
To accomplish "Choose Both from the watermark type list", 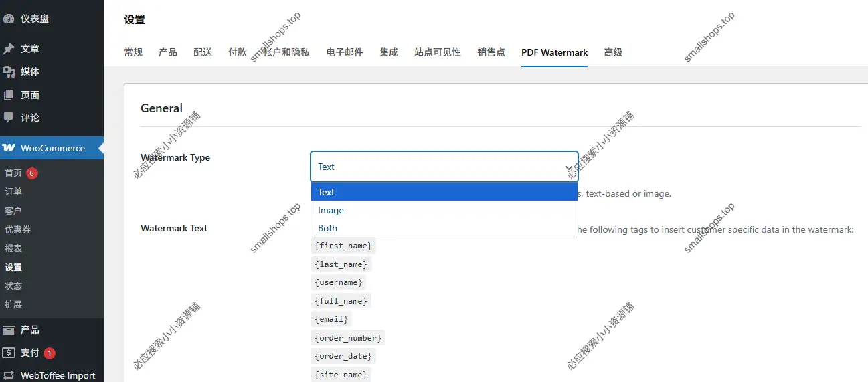I will click(444, 228).
